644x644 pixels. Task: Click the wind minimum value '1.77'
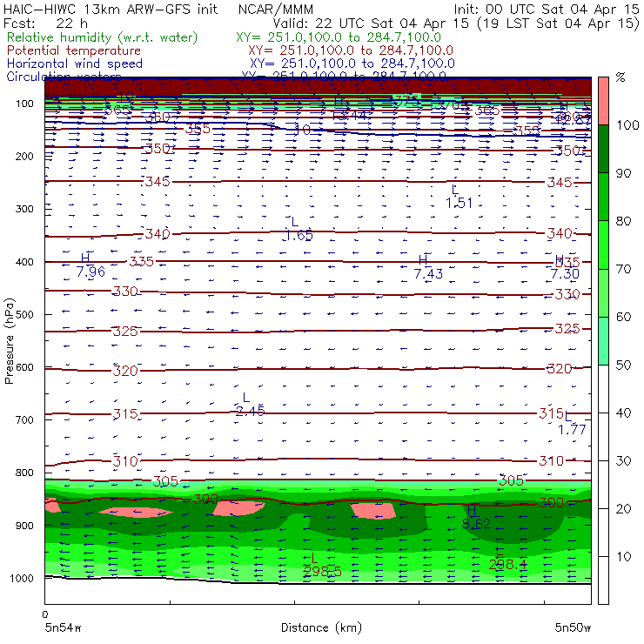coord(572,430)
